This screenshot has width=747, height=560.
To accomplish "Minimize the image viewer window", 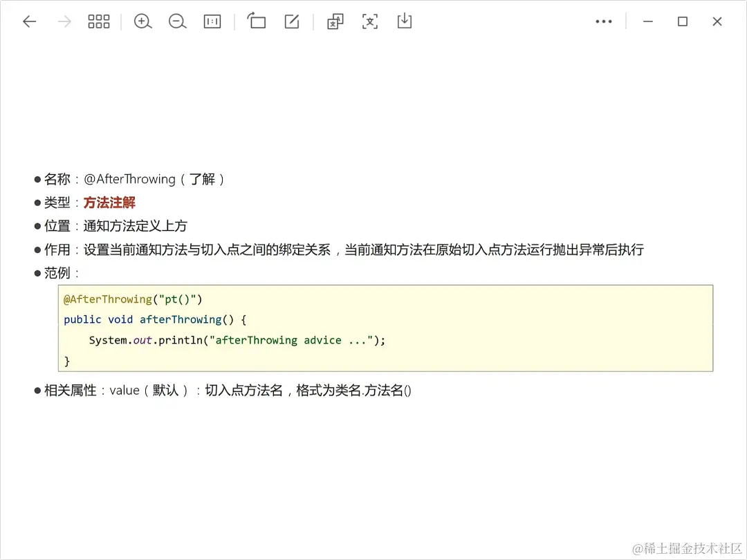I will 648,21.
